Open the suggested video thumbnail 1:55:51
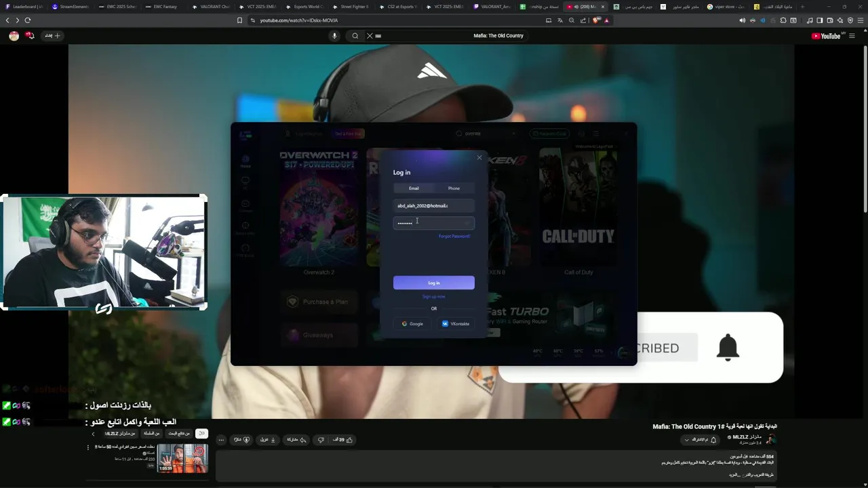The height and width of the screenshot is (488, 868). pos(182,458)
